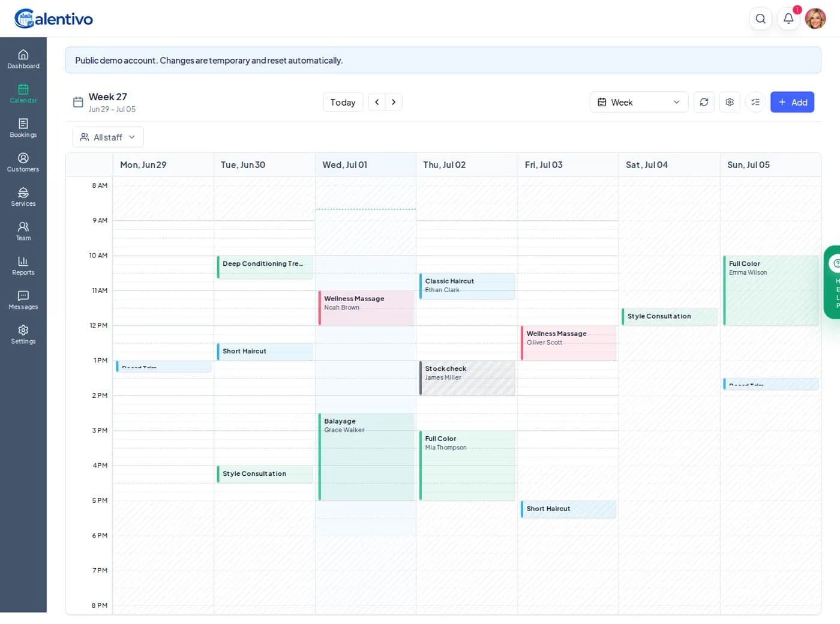Open Mia Thompson's Full Color appointment
840x624 pixels.
(467, 466)
